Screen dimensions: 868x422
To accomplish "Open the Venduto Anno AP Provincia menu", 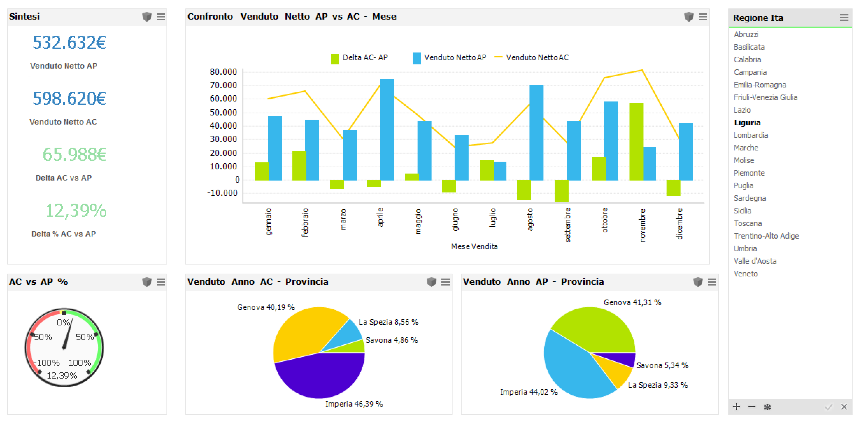I will point(712,282).
